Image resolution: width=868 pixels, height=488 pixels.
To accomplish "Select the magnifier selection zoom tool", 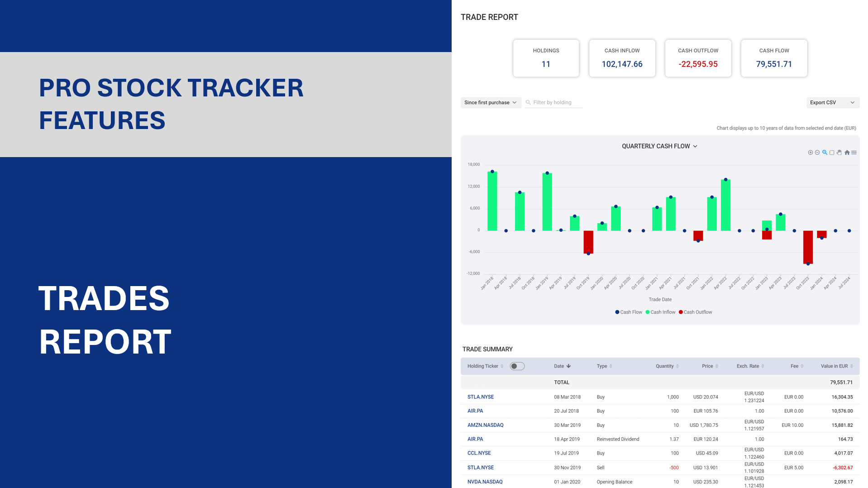I will pyautogui.click(x=825, y=153).
